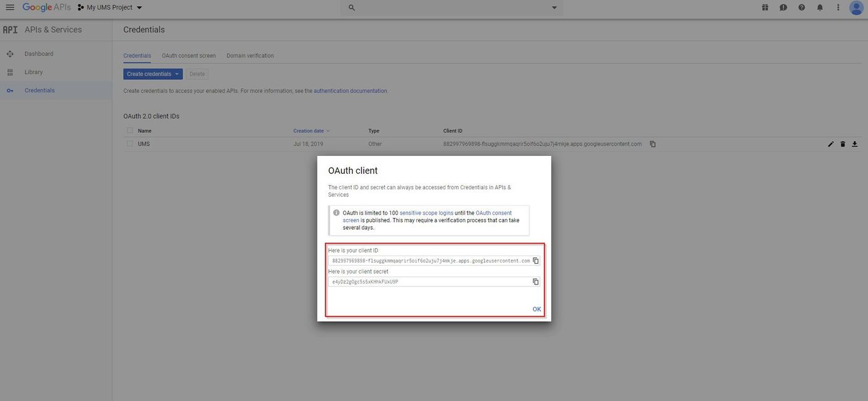The image size is (868, 401).
Task: Toggle the select-all checkbox in table header
Action: [x=130, y=131]
